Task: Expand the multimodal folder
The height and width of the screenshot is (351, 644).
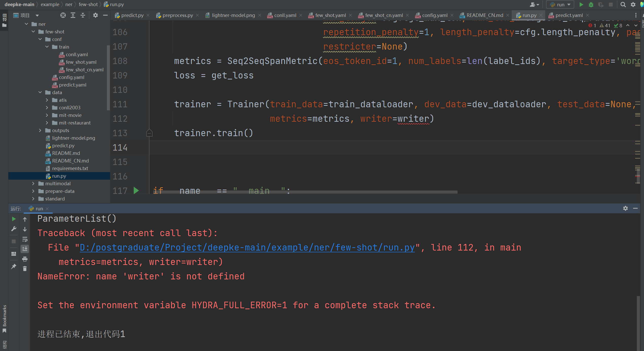Action: tap(33, 183)
